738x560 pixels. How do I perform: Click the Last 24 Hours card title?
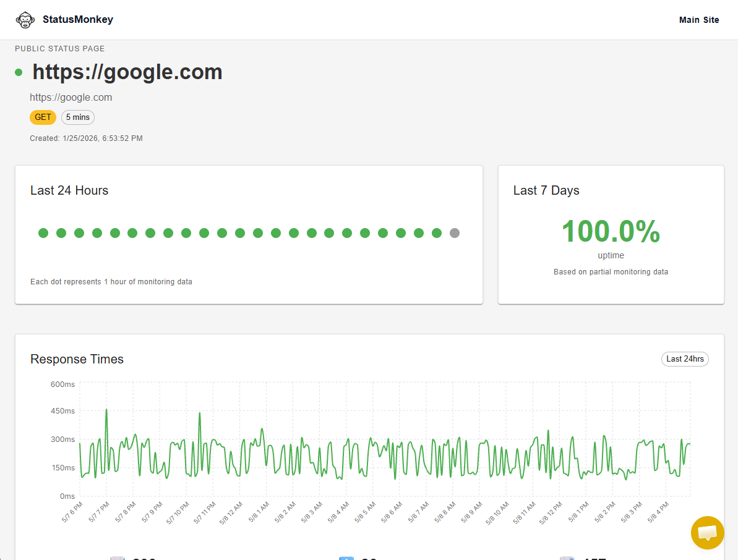point(69,190)
